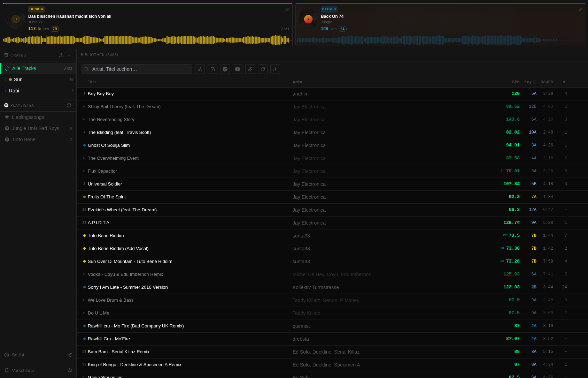Open the QR code icon beside Setlist
The height and width of the screenshot is (378, 588).
(x=70, y=355)
